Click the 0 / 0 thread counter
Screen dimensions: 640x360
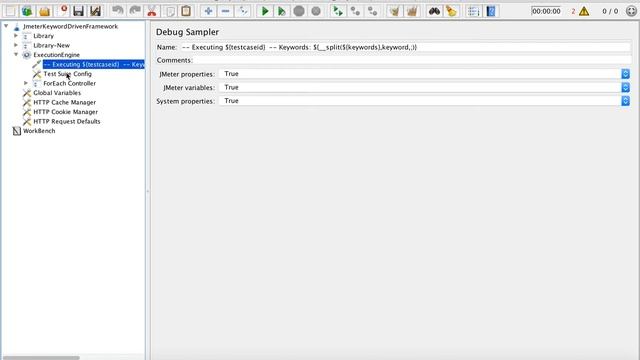(610, 11)
